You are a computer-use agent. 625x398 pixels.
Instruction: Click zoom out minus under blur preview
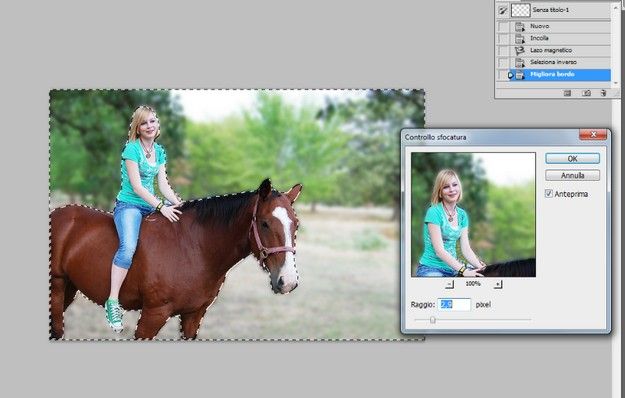[x=450, y=284]
